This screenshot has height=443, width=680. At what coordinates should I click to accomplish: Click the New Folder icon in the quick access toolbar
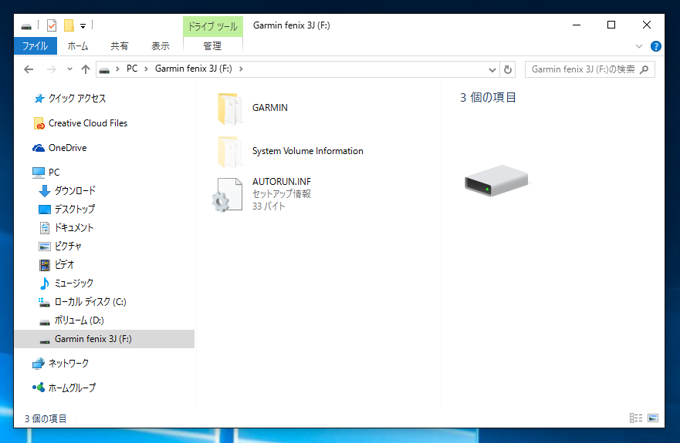coord(69,26)
